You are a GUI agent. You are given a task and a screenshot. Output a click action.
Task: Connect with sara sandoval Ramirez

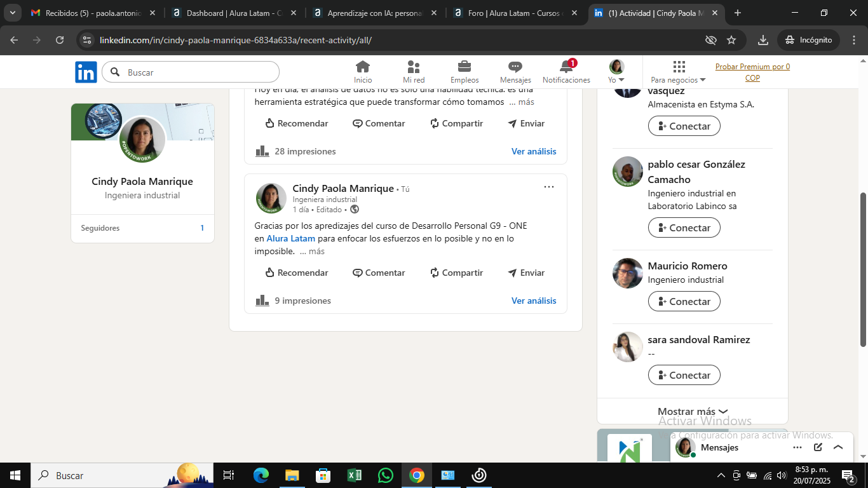[x=684, y=375]
